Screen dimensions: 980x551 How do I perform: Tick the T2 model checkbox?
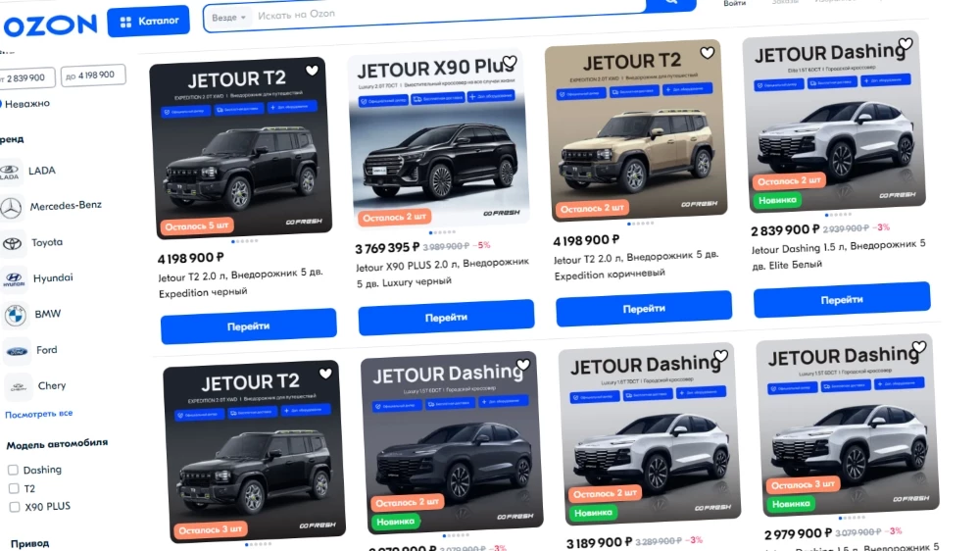[14, 488]
